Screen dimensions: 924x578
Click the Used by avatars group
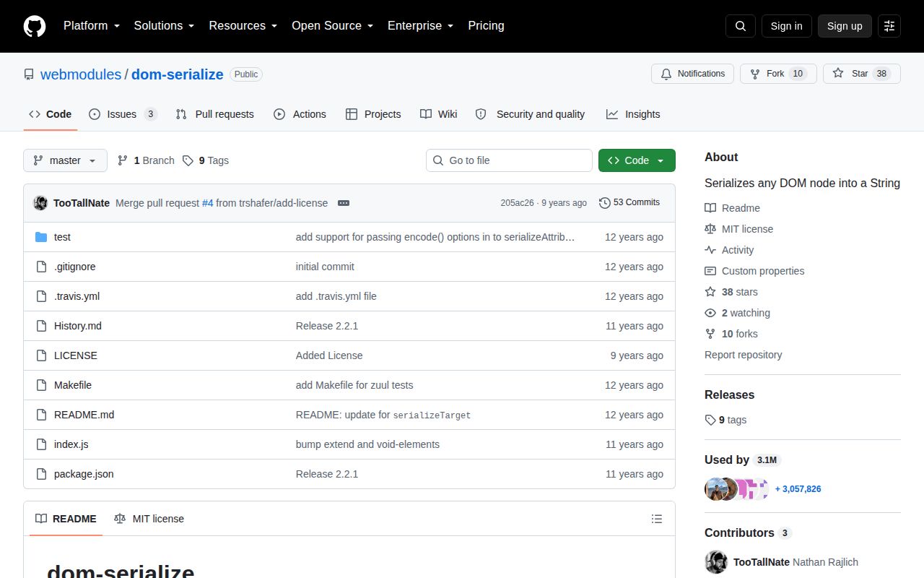pyautogui.click(x=736, y=489)
